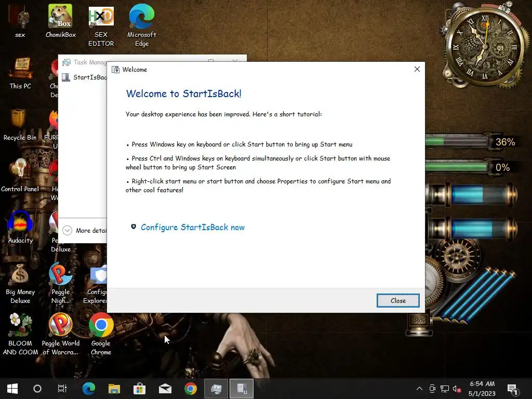
Task: Select StartIsBack row in Task Manager
Action: [x=85, y=77]
